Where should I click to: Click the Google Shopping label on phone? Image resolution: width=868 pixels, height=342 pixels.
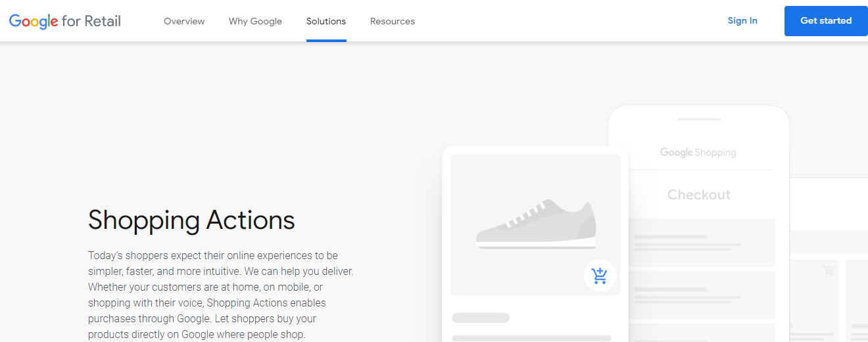[698, 153]
